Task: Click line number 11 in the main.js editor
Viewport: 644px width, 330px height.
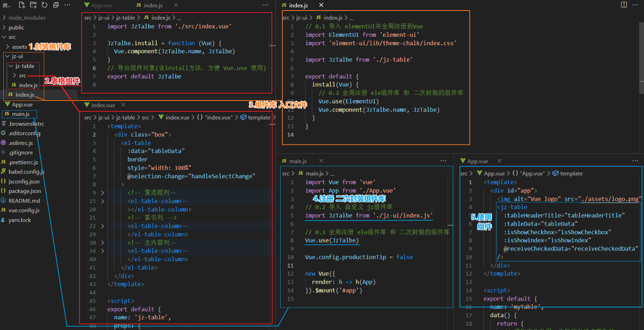Action: coord(290,265)
